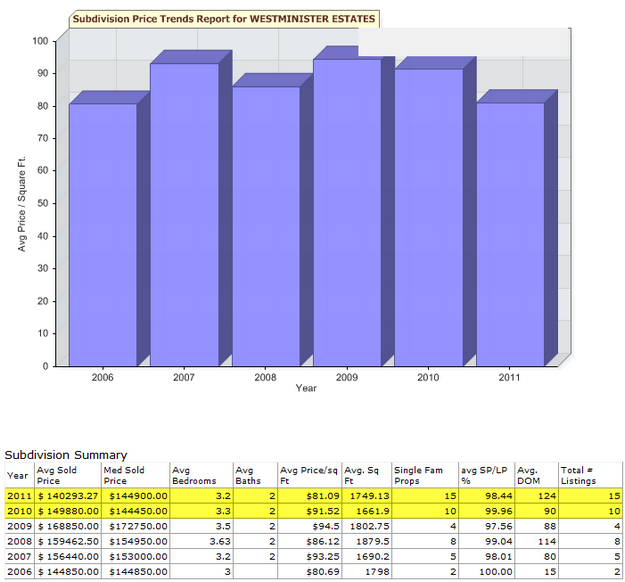The height and width of the screenshot is (582, 625).
Task: Click the 3.63 average bedrooms cell
Action: tap(201, 541)
